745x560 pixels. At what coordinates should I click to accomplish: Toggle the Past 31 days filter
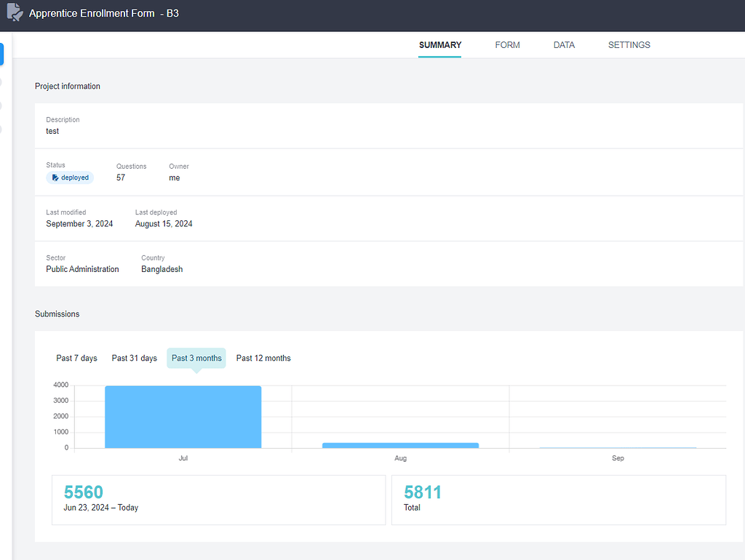pyautogui.click(x=134, y=358)
